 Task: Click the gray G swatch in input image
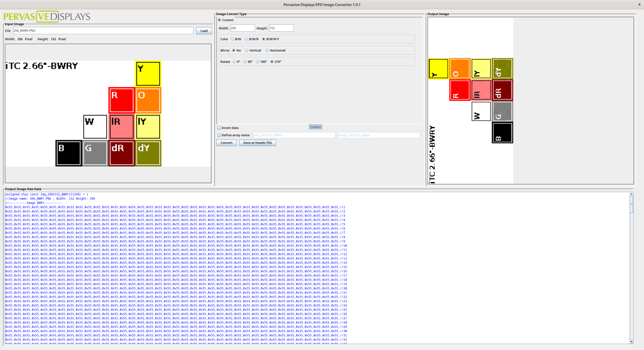[x=95, y=153]
